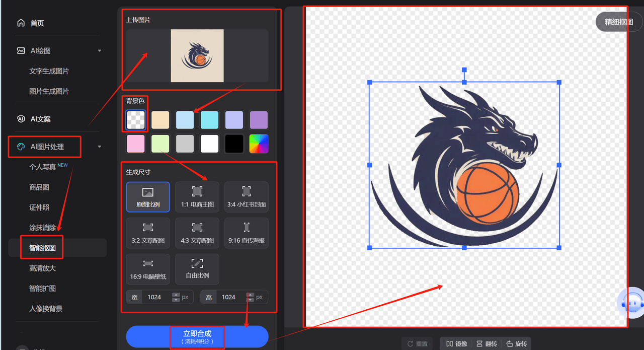Click the Home (首页) sidebar icon
The height and width of the screenshot is (350, 644).
click(21, 23)
